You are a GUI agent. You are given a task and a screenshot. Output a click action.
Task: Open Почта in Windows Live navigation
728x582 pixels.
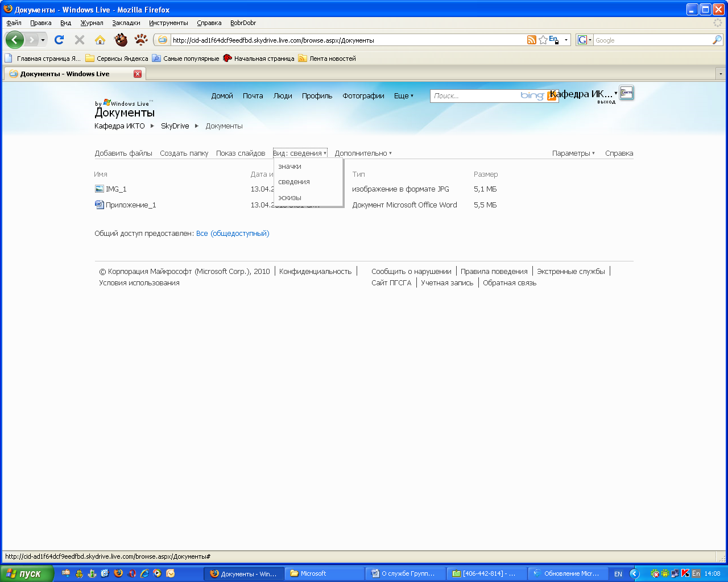click(253, 96)
